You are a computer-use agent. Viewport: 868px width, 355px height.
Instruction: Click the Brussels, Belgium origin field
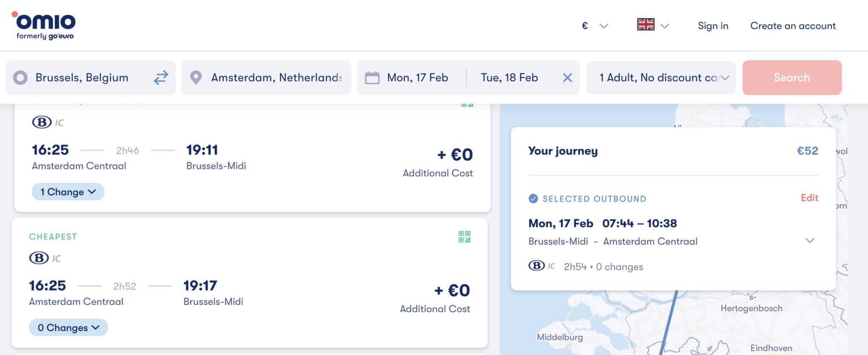click(x=82, y=78)
